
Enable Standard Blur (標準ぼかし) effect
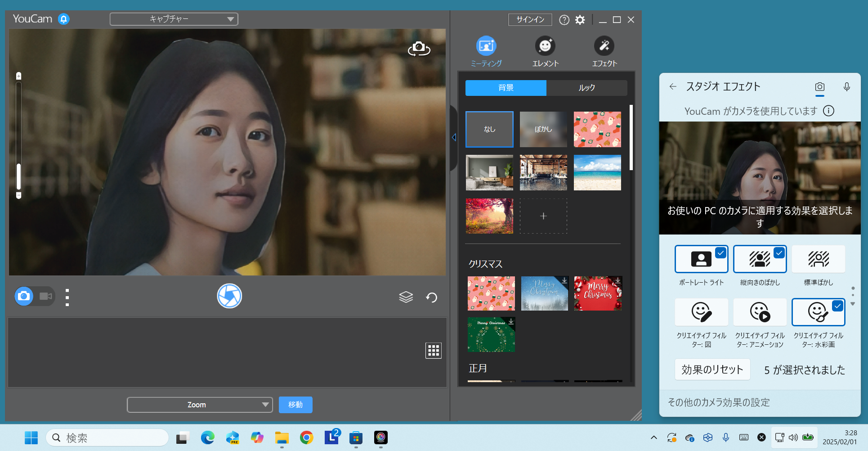[818, 259]
